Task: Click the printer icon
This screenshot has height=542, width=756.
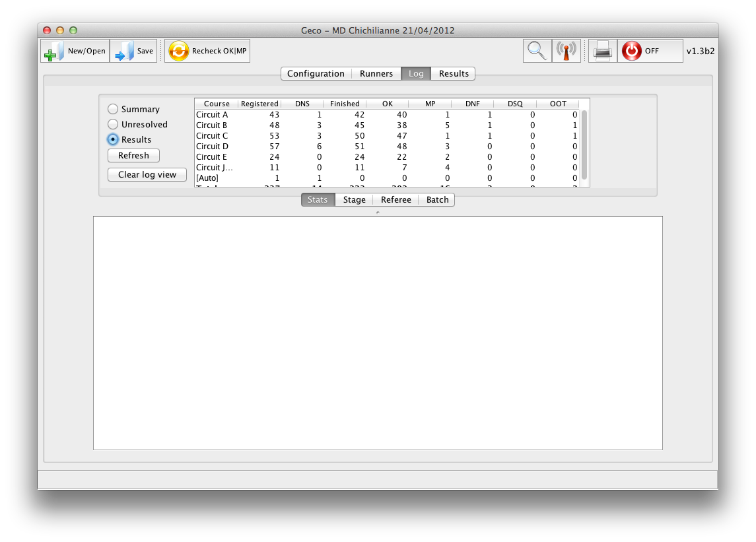Action: click(x=603, y=51)
